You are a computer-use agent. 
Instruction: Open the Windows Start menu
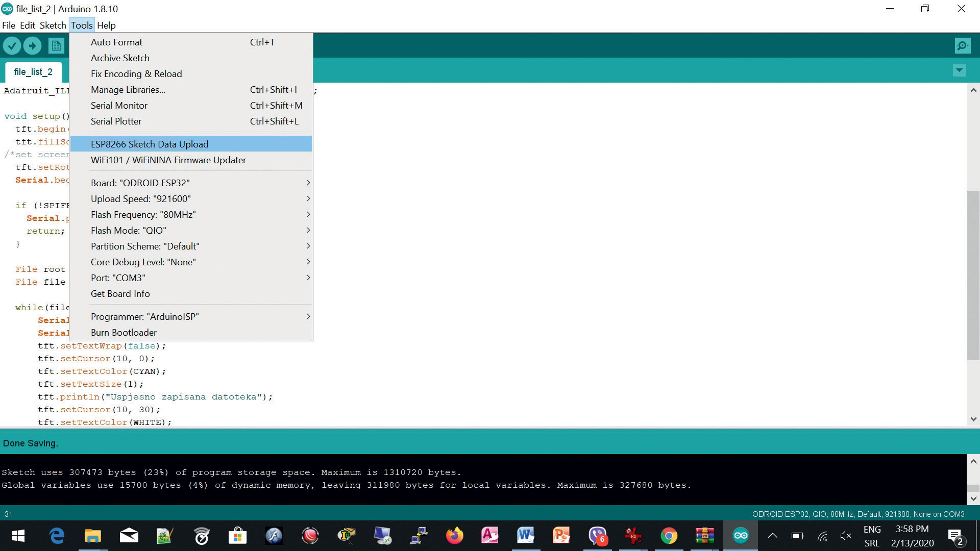coord(18,536)
